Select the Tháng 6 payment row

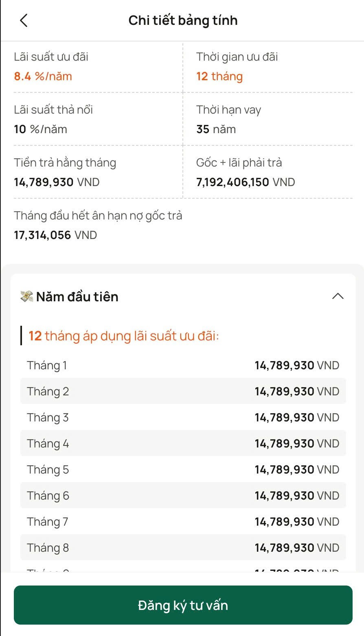(183, 496)
